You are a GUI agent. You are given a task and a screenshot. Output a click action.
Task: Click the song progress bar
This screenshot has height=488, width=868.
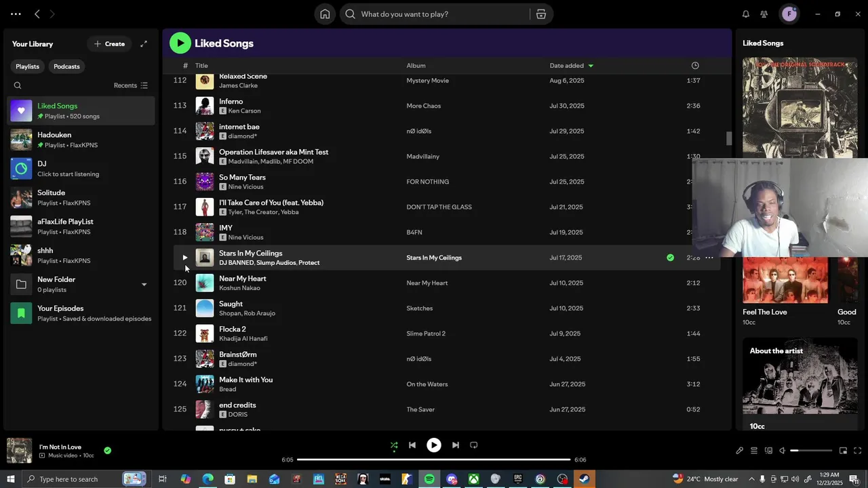[x=434, y=460]
